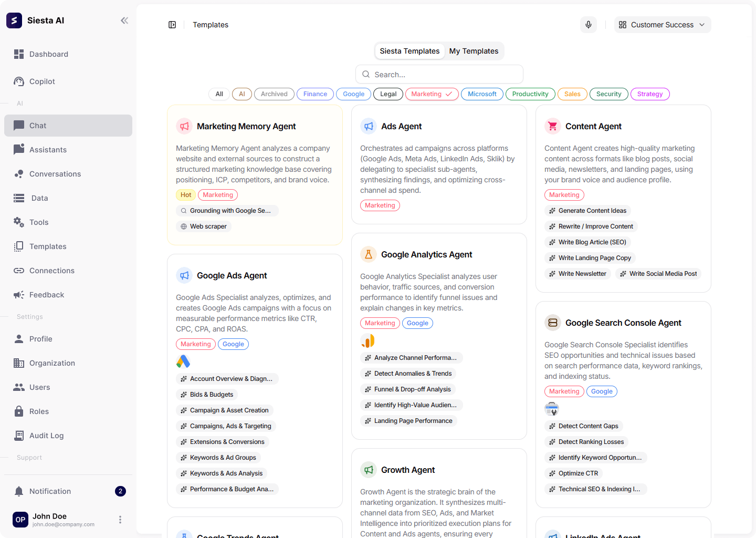
Task: Click the Profile person icon
Action: click(19, 339)
